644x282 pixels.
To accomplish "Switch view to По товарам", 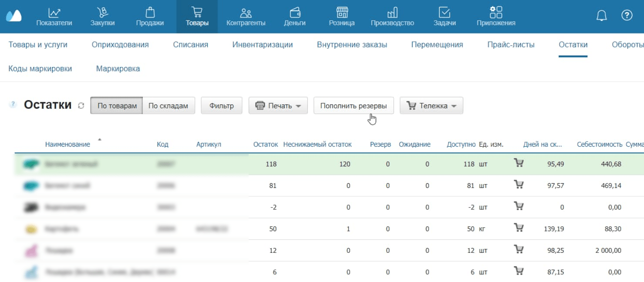I will pyautogui.click(x=116, y=106).
